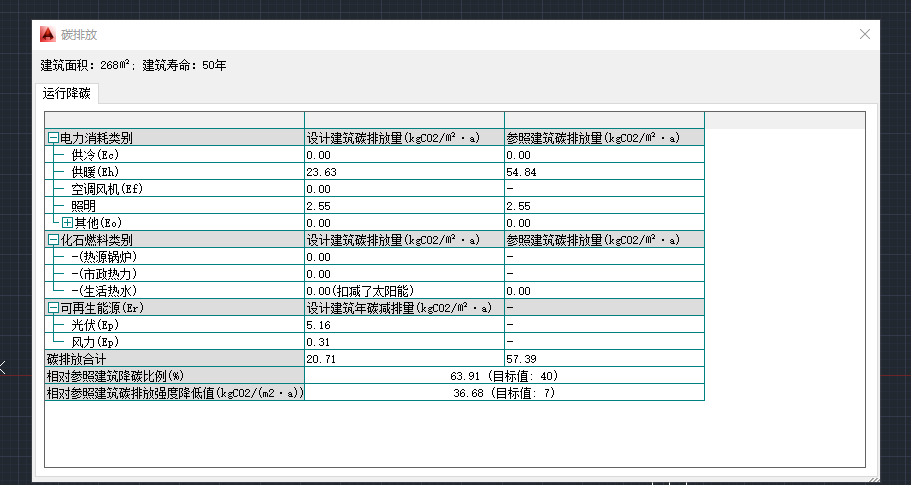Click the 风力(Ep) row label

(x=94, y=342)
